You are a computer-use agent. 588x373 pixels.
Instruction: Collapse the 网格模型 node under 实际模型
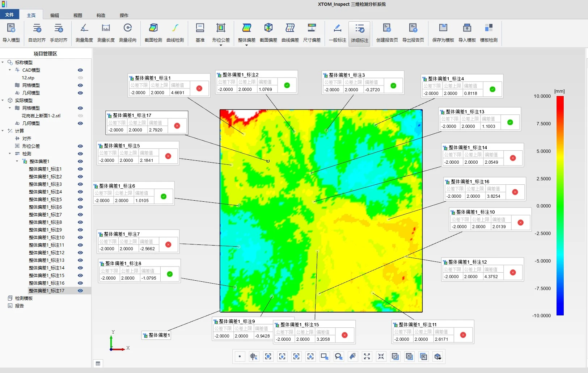tap(10, 108)
